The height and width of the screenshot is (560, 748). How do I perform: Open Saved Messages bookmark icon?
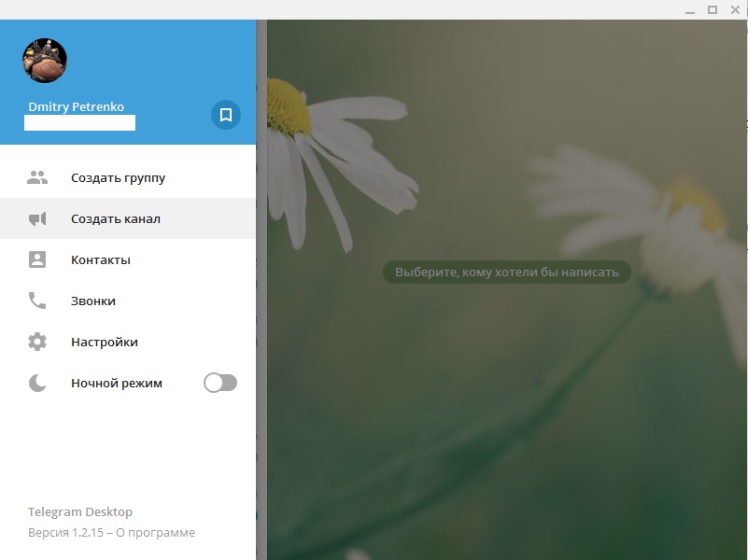click(x=226, y=115)
